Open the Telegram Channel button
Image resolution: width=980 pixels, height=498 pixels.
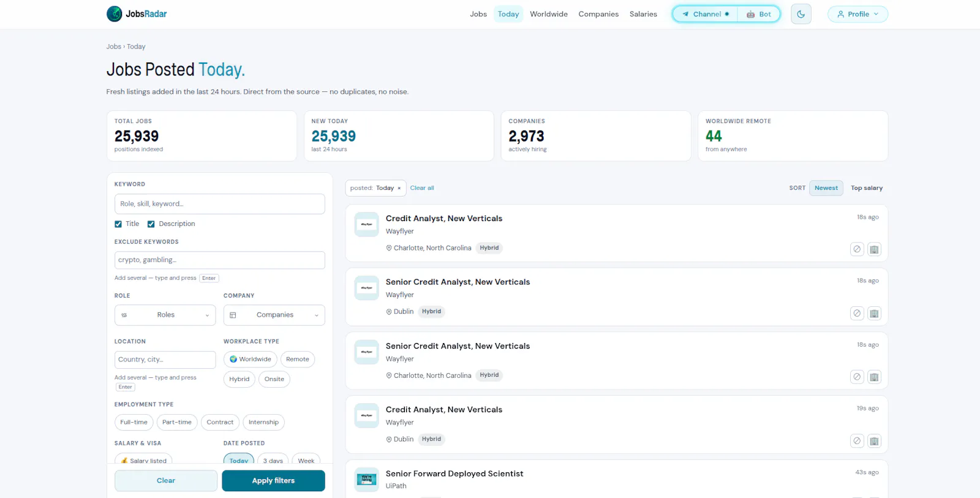706,14
